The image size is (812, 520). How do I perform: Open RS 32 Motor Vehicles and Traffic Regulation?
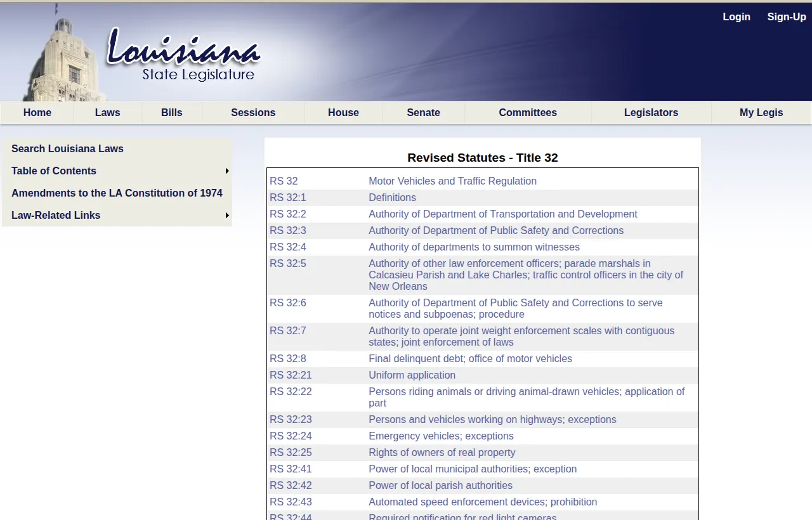click(452, 181)
